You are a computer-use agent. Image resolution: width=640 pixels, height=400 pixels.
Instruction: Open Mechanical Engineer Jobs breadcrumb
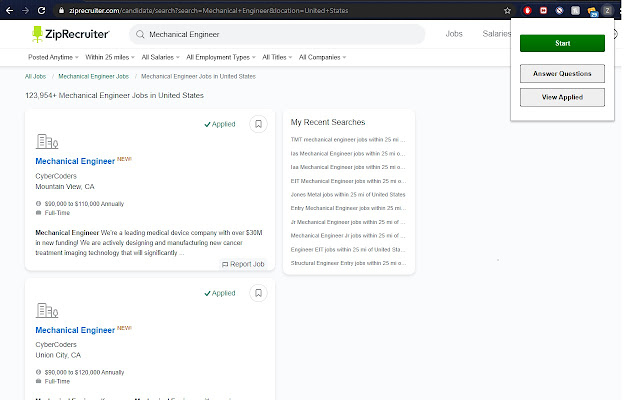[93, 76]
